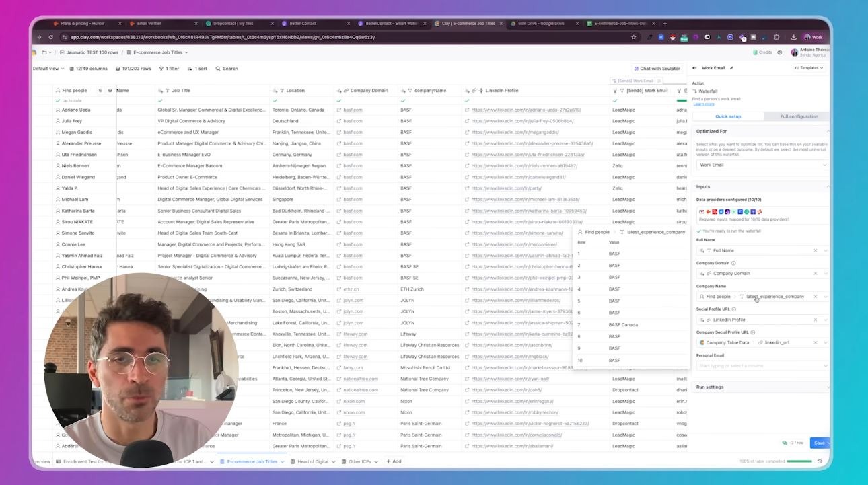The image size is (868, 485).
Task: Show info for Social Profile URL field
Action: pyautogui.click(x=733, y=309)
